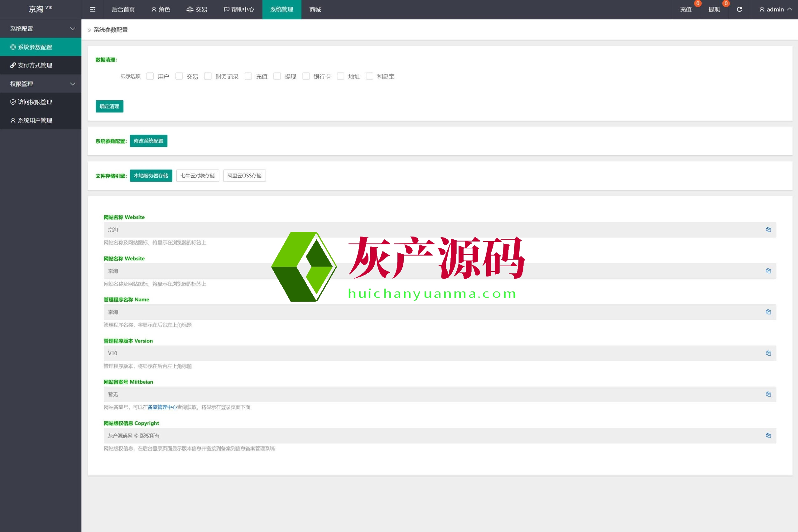Click the hamburger menu collapse icon
This screenshot has width=798, height=532.
point(92,9)
